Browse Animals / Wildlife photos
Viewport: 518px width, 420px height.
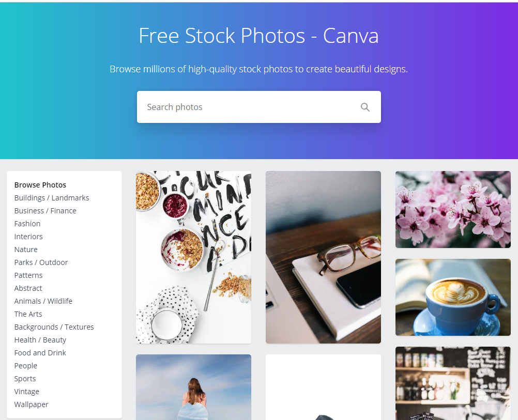tap(43, 301)
